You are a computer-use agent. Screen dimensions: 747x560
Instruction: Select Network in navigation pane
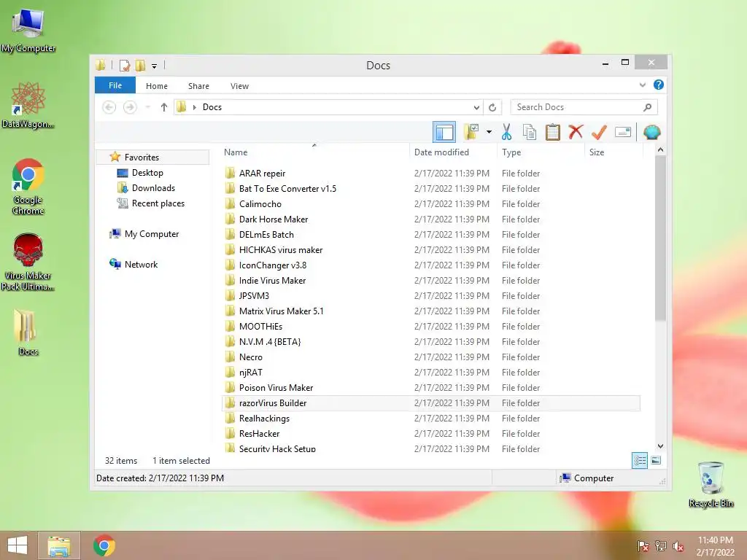[141, 264]
